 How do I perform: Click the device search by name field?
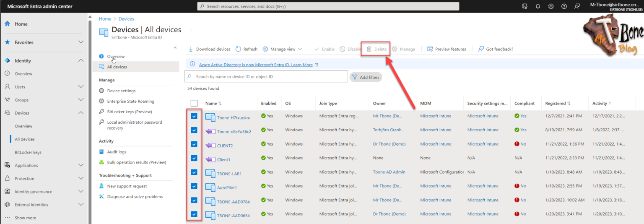tap(266, 77)
